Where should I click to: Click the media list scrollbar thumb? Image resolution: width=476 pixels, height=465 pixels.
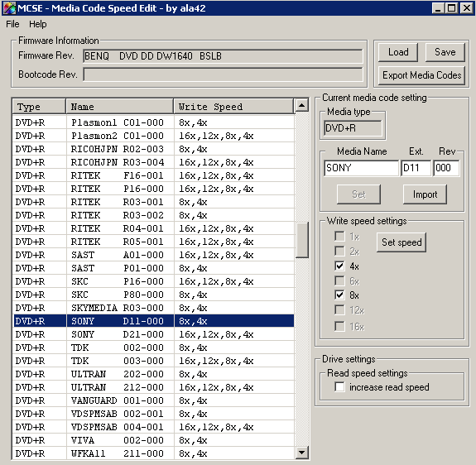click(x=301, y=240)
